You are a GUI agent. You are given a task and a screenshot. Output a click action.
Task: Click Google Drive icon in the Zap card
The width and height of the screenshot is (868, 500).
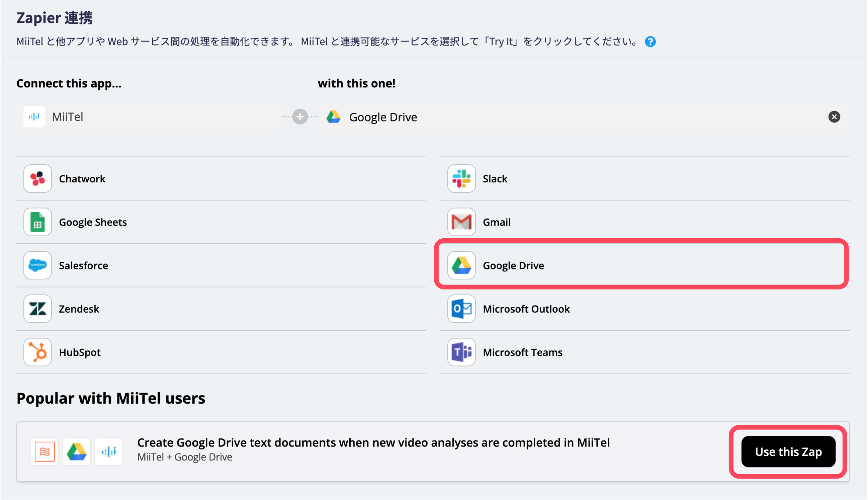[x=77, y=451]
